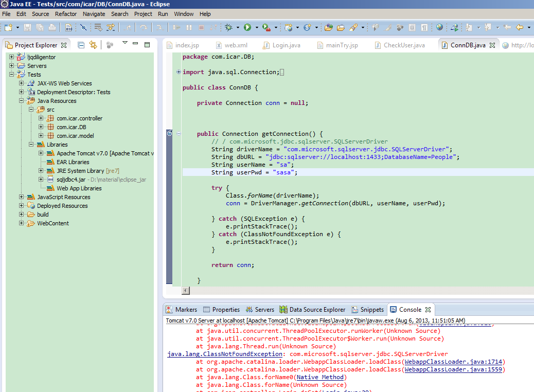Switch to the Servers view tab
The image size is (534, 392).
[x=260, y=310]
